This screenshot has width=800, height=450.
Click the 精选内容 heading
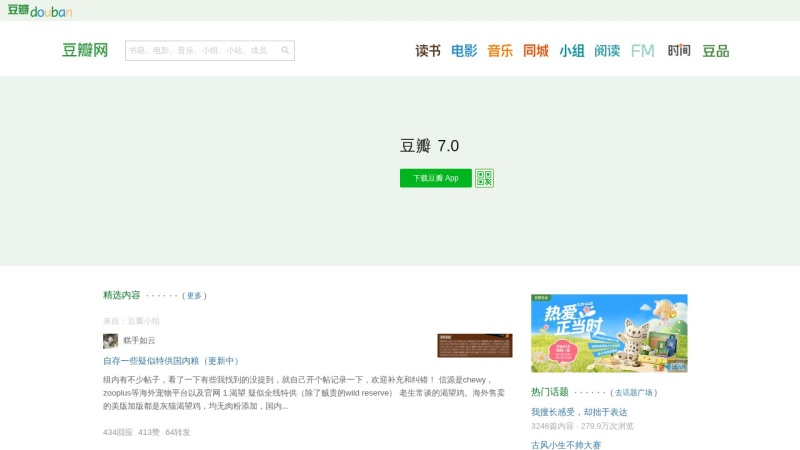121,295
